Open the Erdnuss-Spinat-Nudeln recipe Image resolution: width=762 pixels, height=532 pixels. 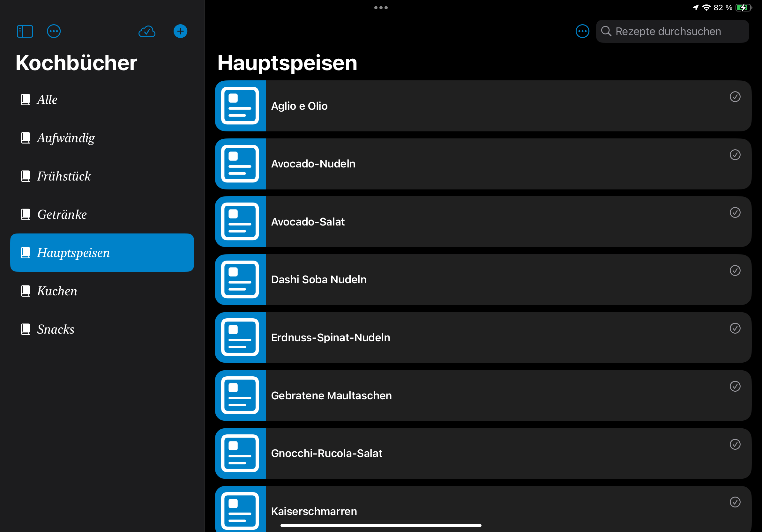coord(330,338)
